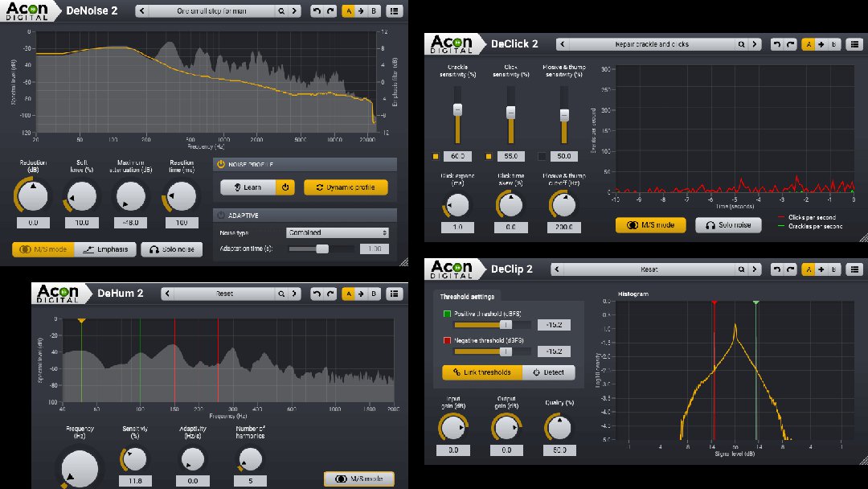Open the DeNoise 2 menu list icon
The image size is (868, 489).
[394, 11]
